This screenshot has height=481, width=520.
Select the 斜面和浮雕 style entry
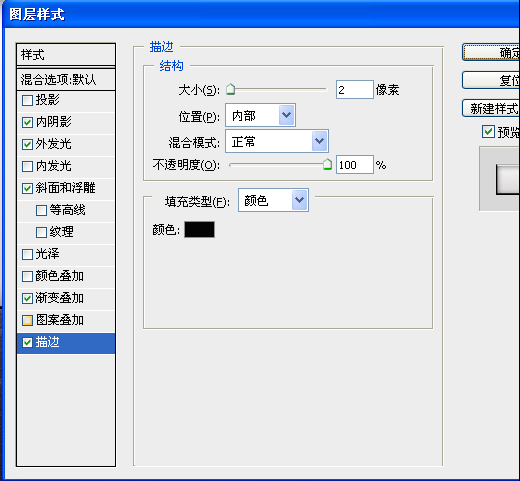click(x=66, y=188)
